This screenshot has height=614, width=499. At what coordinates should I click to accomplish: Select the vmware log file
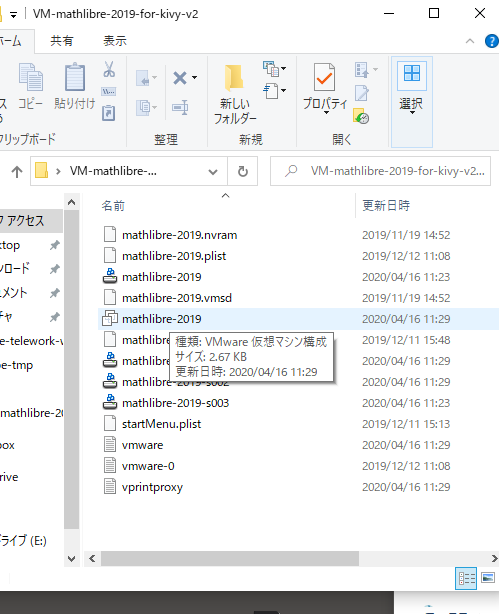click(x=142, y=445)
